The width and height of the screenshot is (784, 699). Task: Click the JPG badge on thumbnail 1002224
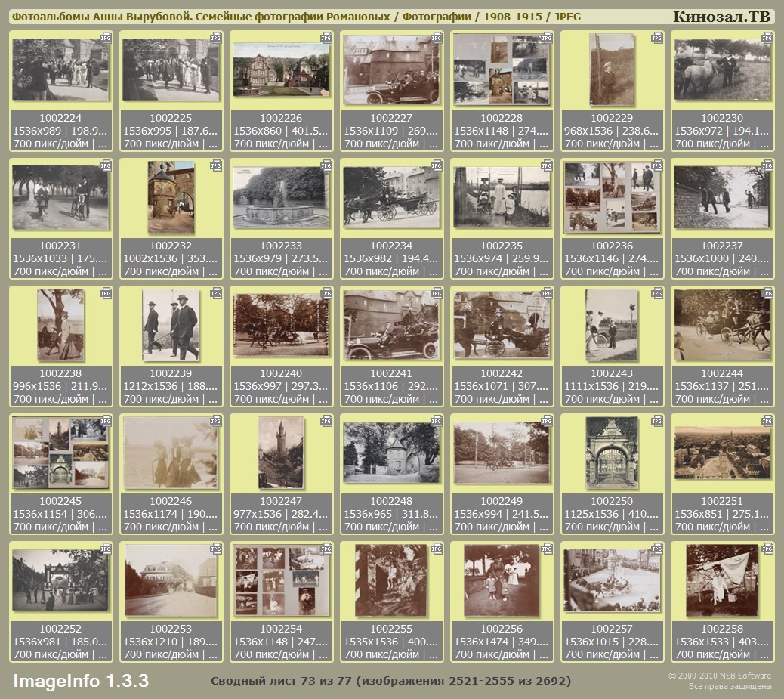pyautogui.click(x=106, y=37)
